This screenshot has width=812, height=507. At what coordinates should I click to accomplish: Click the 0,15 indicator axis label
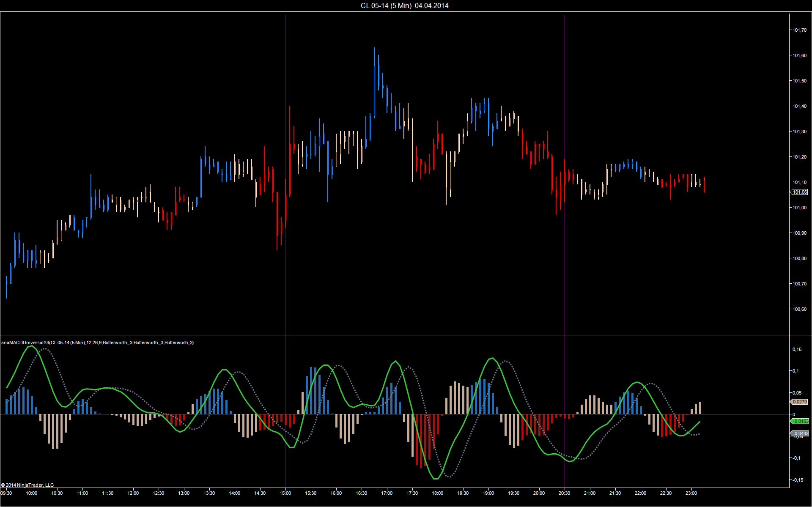tap(797, 349)
